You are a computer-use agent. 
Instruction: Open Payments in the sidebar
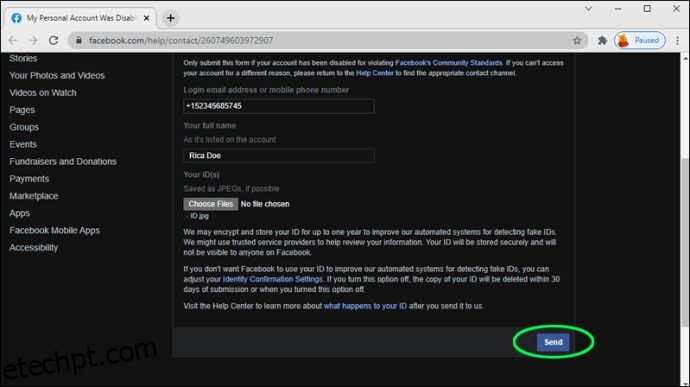pos(29,178)
